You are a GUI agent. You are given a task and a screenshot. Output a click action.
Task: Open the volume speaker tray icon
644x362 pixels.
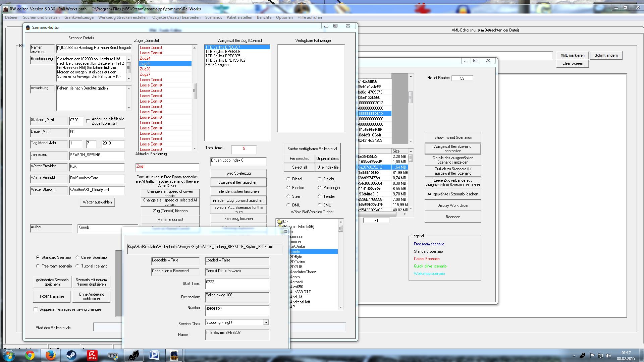(608, 356)
